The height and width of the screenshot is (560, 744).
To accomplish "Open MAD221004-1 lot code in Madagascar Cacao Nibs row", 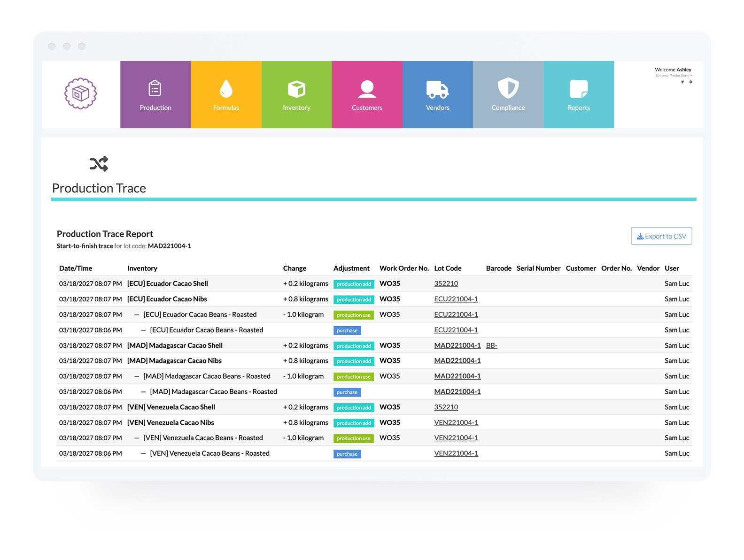I will (457, 361).
